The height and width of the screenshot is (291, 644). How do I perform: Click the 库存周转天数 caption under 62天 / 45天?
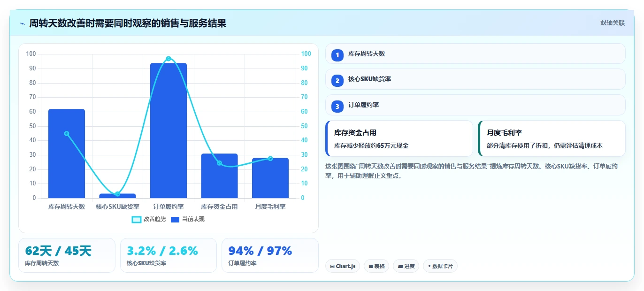coord(42,263)
